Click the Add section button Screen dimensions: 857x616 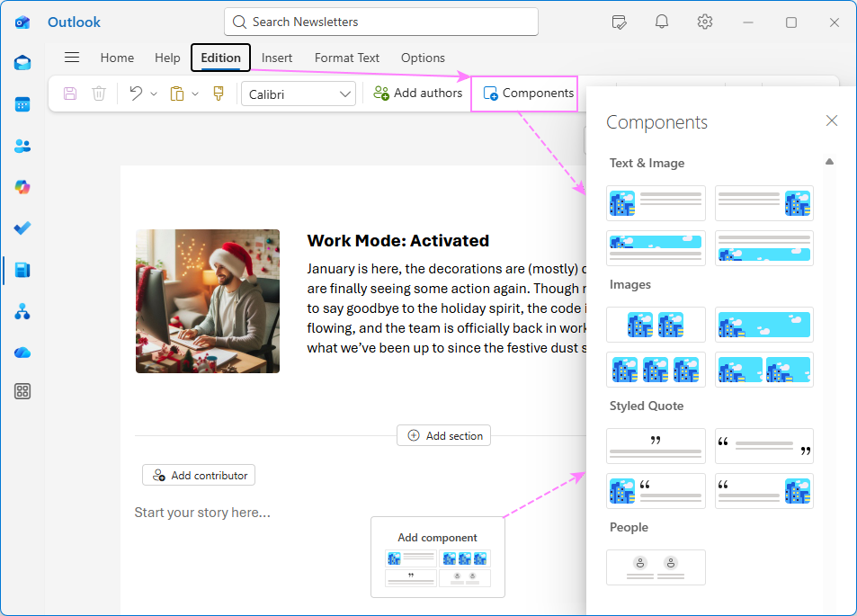[443, 434]
